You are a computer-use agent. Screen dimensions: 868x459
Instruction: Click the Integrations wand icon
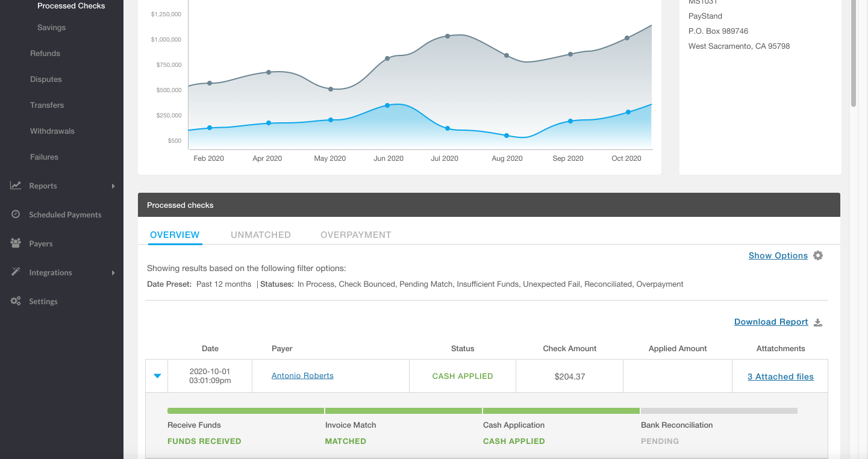coord(16,272)
